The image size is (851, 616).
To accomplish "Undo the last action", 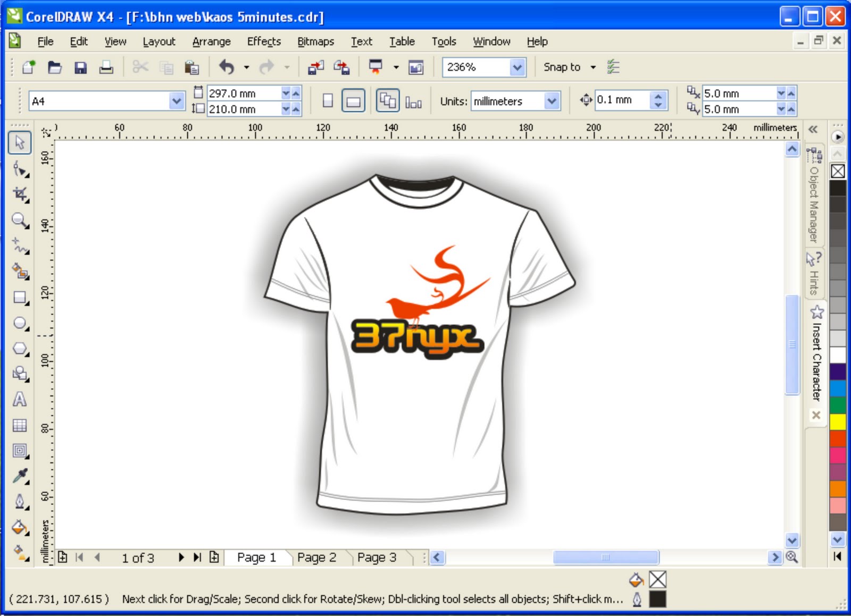I will tap(227, 67).
